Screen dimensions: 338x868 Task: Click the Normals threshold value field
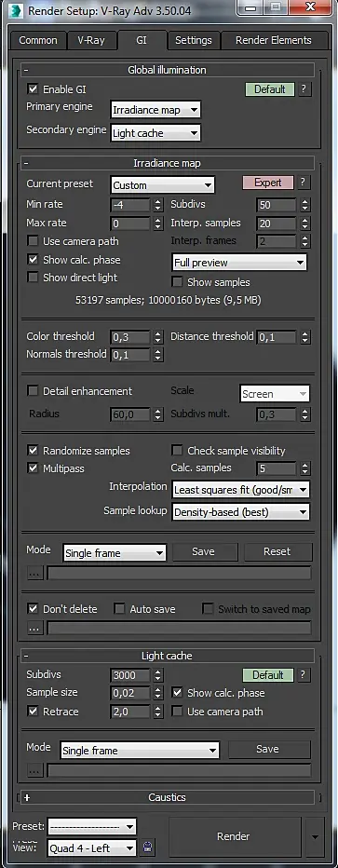click(x=130, y=355)
